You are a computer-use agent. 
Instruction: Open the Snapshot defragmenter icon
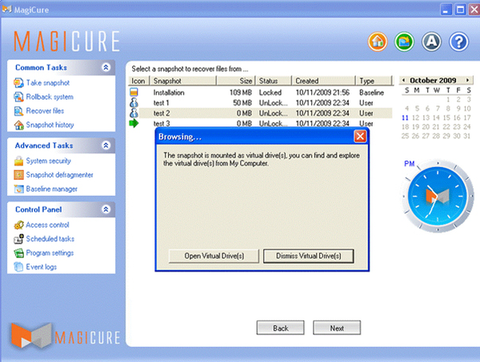click(x=19, y=175)
